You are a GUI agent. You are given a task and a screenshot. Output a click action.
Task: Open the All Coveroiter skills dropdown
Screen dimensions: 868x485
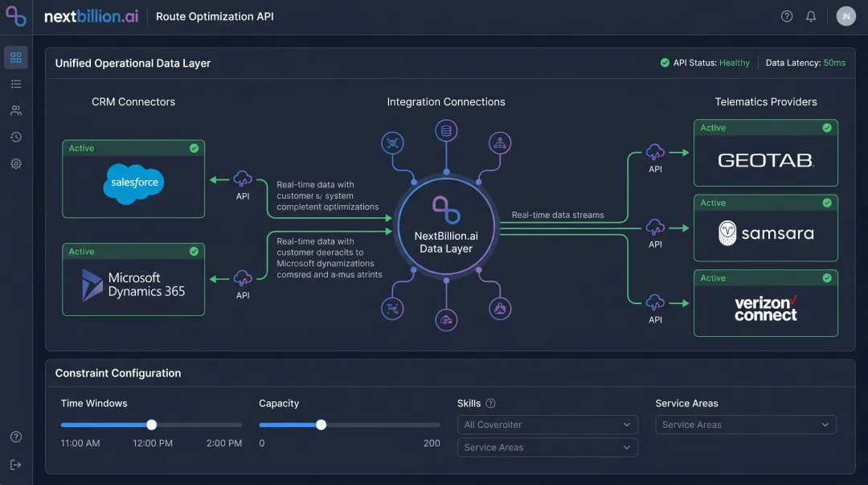coord(547,425)
